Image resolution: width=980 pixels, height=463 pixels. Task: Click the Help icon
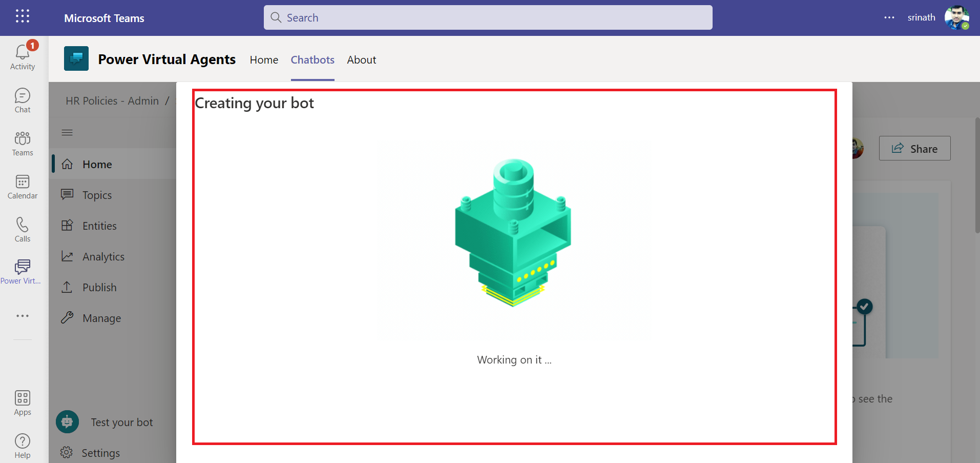(23, 446)
